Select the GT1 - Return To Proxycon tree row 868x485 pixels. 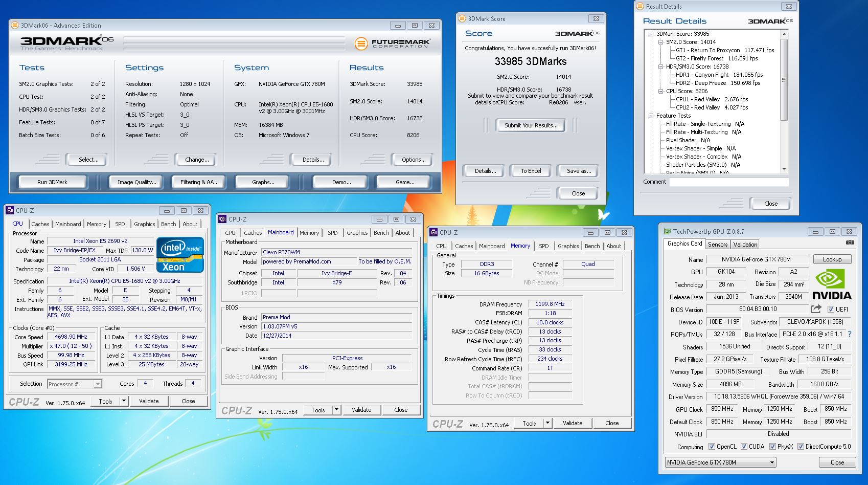[725, 50]
